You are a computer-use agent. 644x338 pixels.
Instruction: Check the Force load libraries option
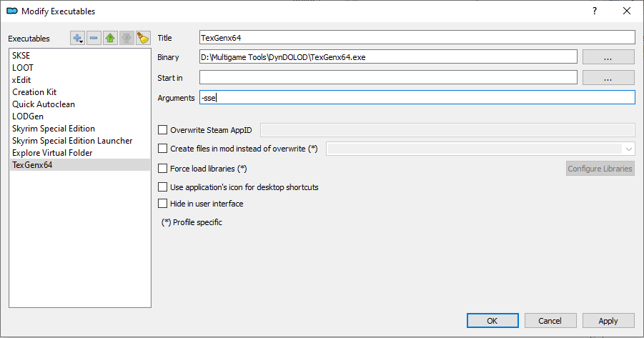click(163, 169)
